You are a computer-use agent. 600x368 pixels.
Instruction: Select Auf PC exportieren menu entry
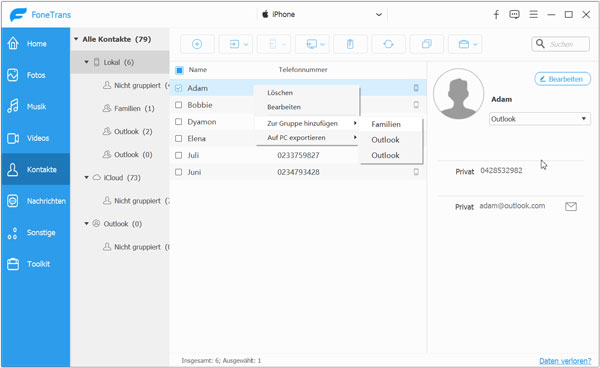(x=307, y=138)
